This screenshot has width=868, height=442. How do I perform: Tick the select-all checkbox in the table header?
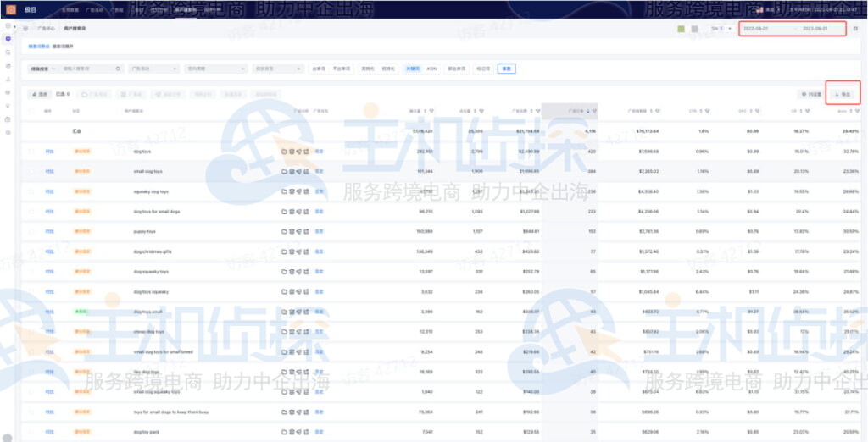point(31,111)
